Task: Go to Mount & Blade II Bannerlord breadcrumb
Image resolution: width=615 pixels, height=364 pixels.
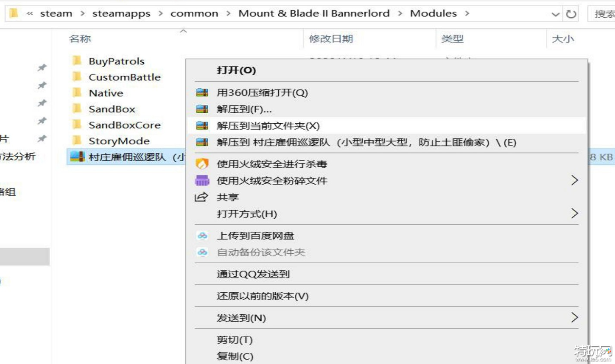Action: pyautogui.click(x=314, y=13)
